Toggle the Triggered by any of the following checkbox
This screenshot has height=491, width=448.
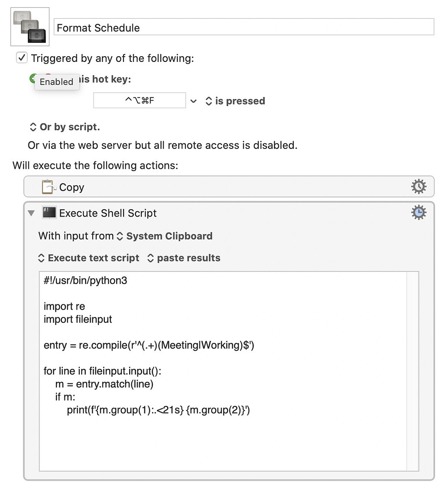22,58
